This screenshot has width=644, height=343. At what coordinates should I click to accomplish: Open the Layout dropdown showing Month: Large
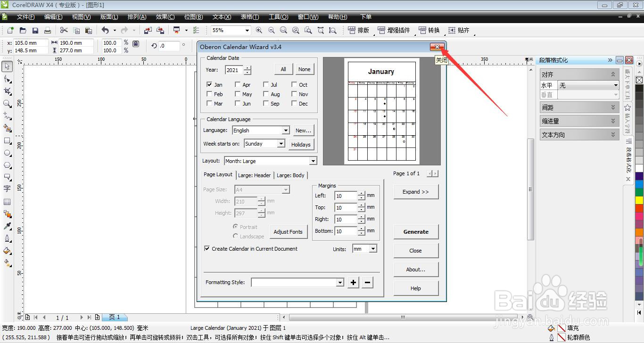tap(313, 161)
